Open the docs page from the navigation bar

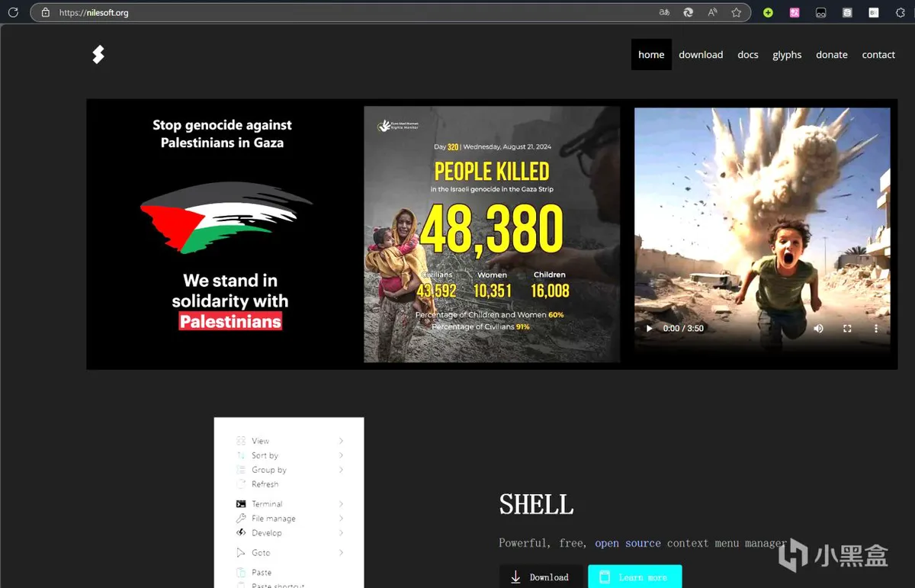click(x=747, y=55)
